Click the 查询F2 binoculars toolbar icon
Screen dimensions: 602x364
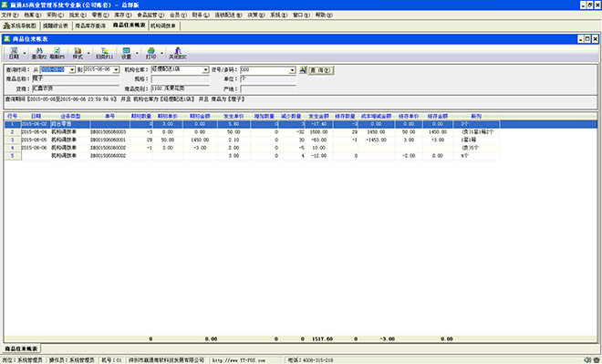39,53
